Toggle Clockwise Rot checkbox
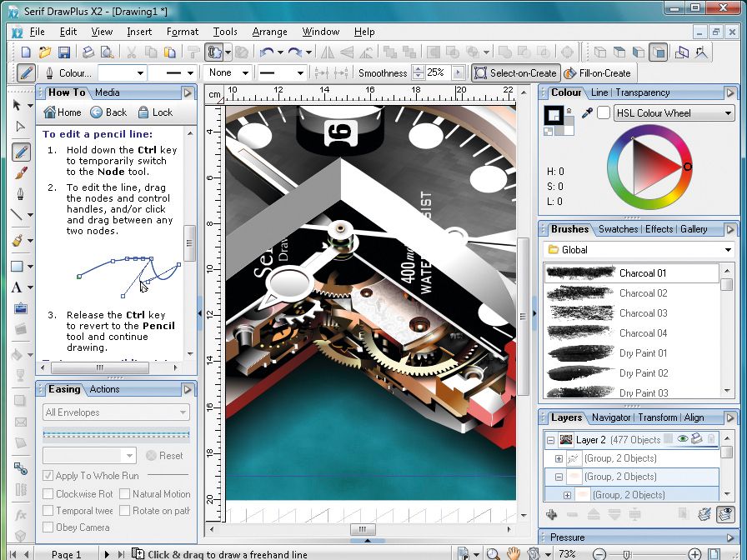 point(48,494)
